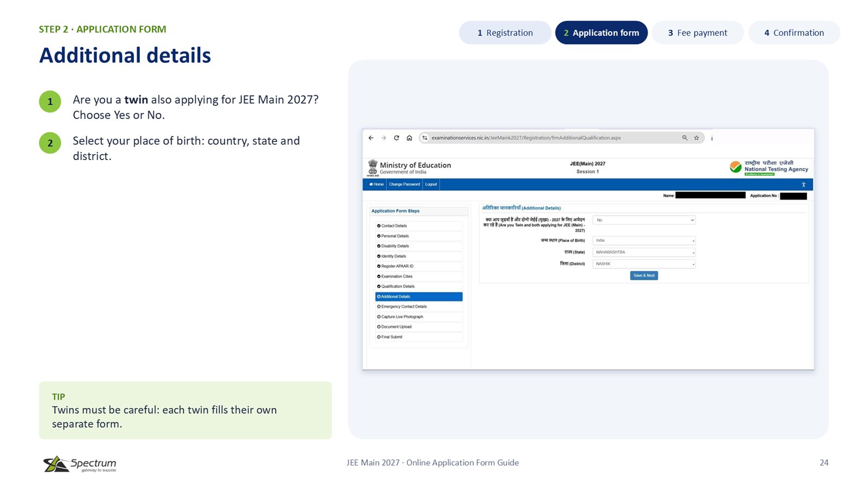Viewport: 868px width, 488px height.
Task: Select the highlighted Additional Details step
Action: pos(419,297)
